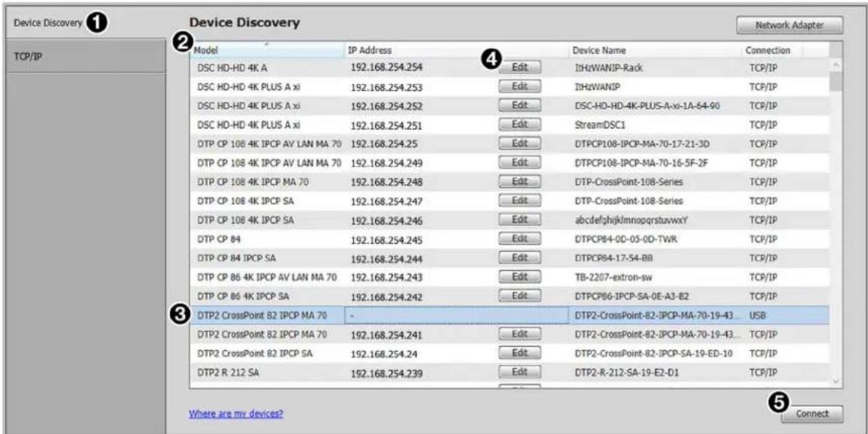Edit the device at 192.168.254.254
This screenshot has width=868, height=434.
click(x=520, y=67)
